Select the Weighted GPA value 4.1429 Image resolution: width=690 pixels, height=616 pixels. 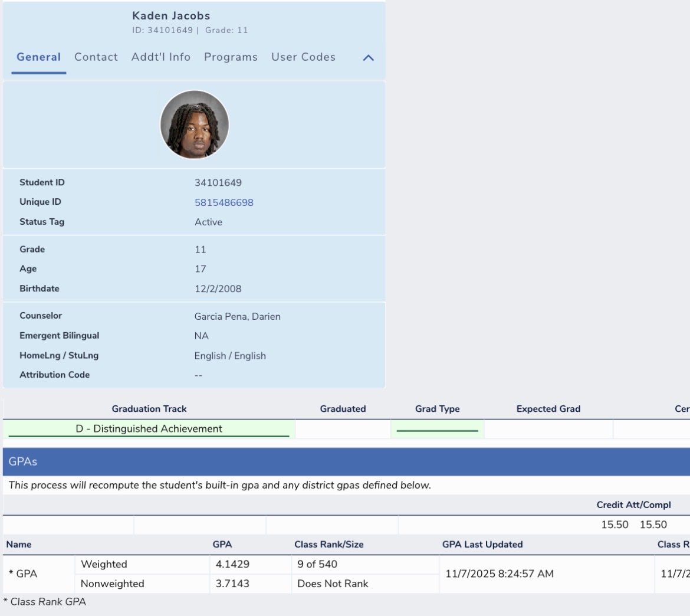232,565
